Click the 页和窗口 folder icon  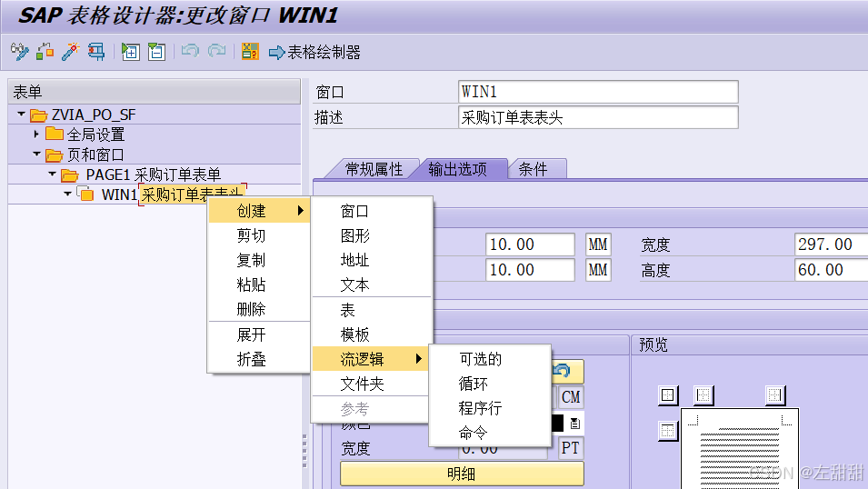point(54,155)
